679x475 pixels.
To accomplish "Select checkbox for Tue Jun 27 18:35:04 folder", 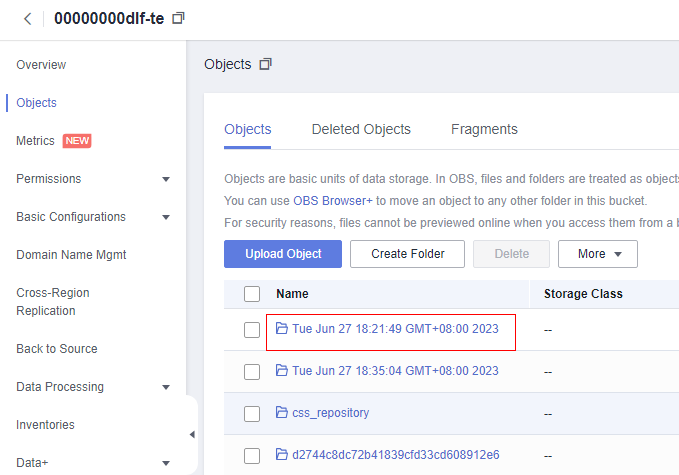I will (x=252, y=372).
